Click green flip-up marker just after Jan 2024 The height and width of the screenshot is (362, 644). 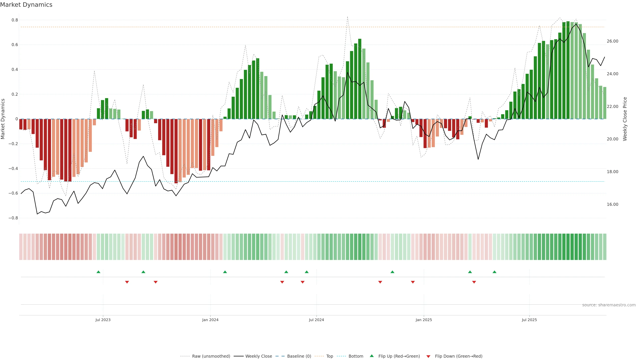tap(225, 272)
